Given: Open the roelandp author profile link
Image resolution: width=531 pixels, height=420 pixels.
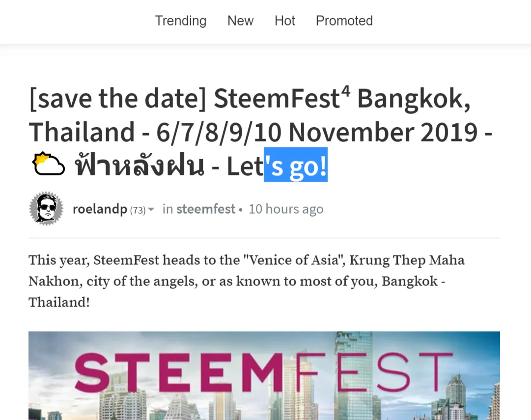Looking at the screenshot, I should pyautogui.click(x=100, y=209).
